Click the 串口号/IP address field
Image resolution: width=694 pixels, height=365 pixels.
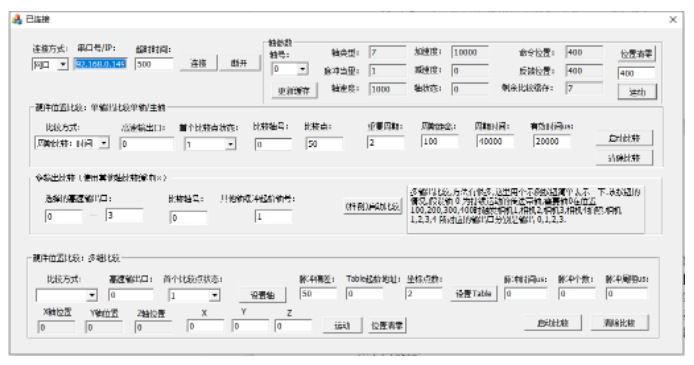click(x=101, y=64)
